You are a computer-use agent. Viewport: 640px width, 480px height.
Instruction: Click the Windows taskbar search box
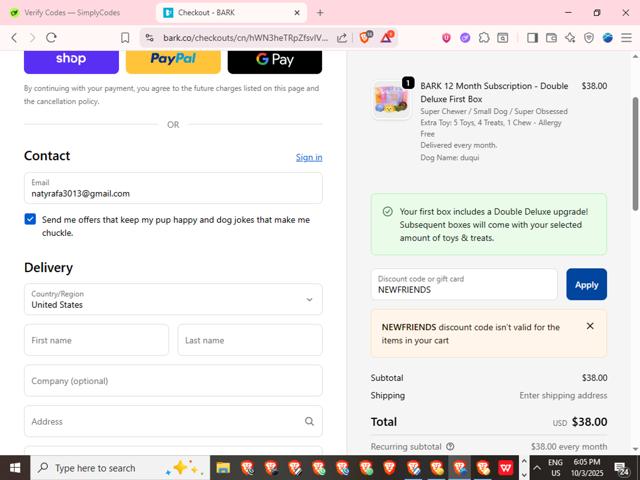click(x=120, y=468)
